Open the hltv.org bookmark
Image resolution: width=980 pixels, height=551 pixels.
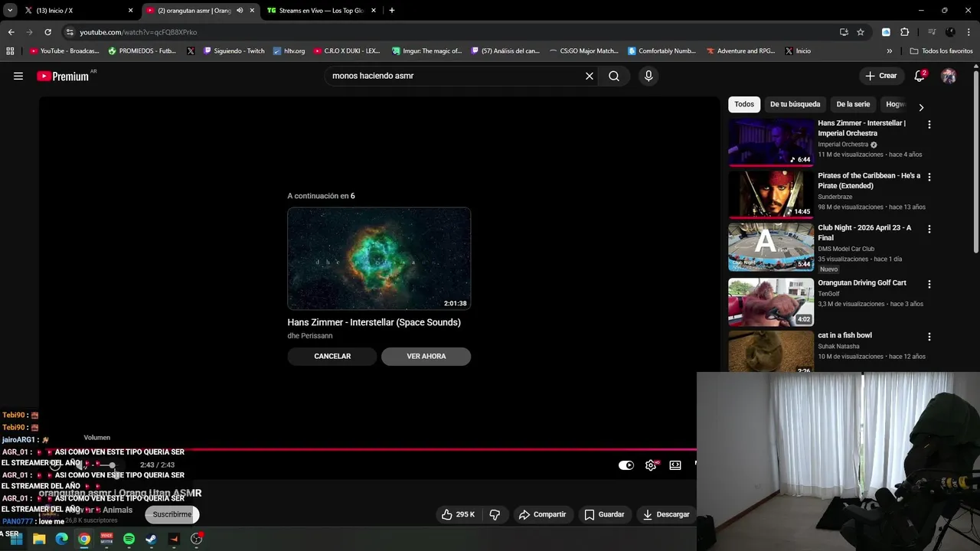pos(289,51)
